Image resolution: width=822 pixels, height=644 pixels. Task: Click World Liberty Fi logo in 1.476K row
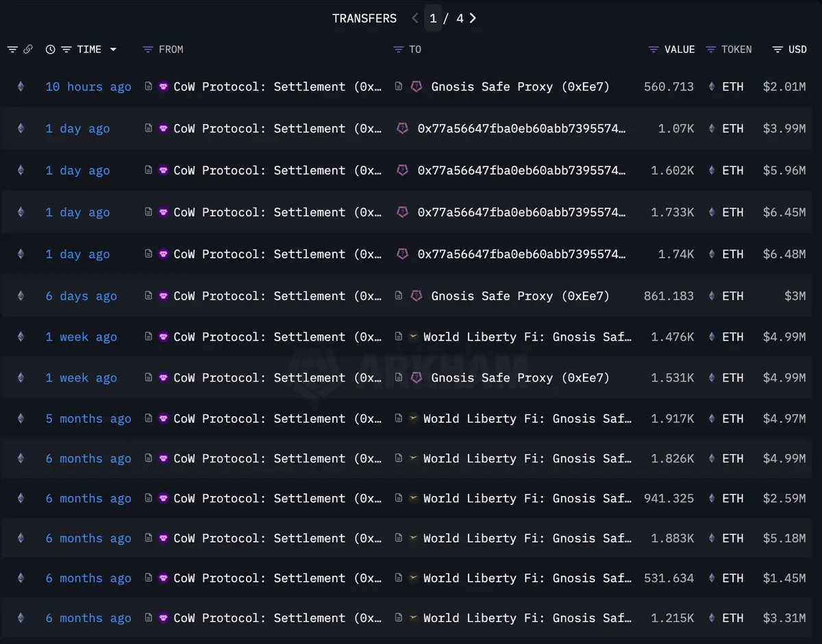[414, 336]
